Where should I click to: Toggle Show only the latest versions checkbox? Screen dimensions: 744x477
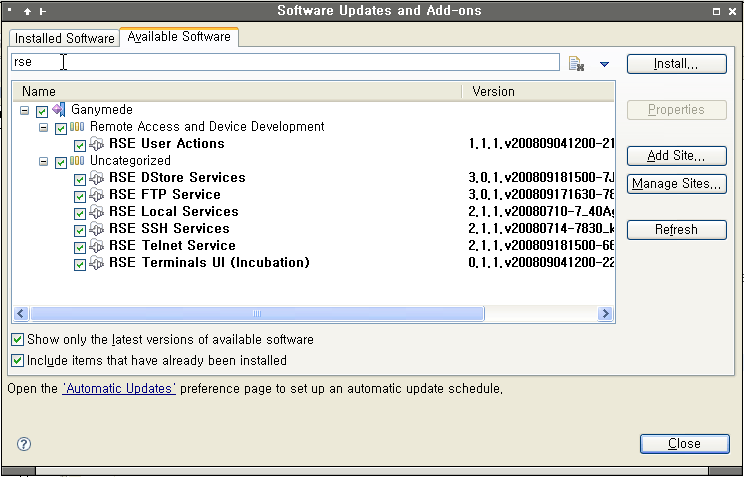(x=18, y=339)
